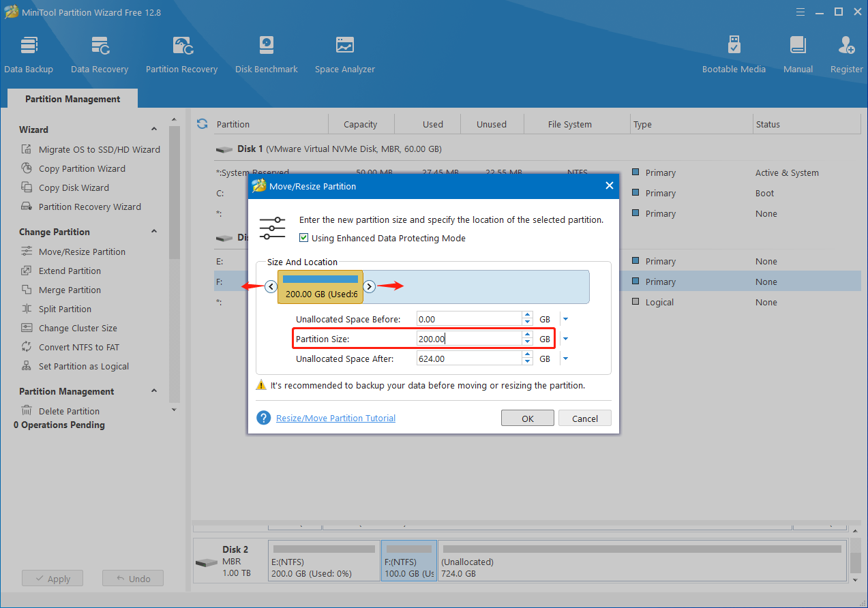
Task: Collapse the Partition Management sidebar section
Action: 154,391
